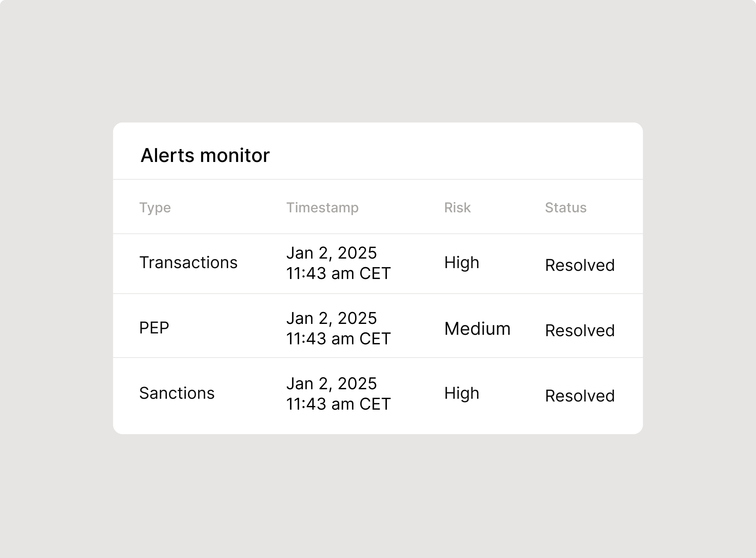Click 11:43 am CET in Transactions row
The image size is (756, 558).
click(338, 273)
